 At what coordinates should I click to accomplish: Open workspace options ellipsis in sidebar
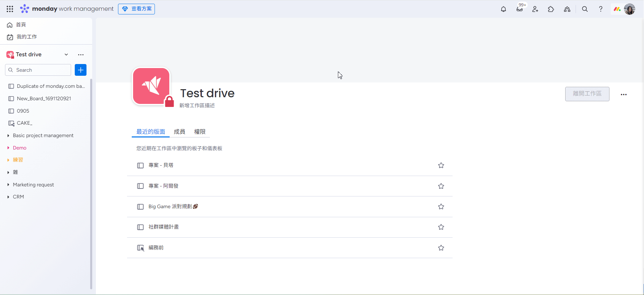(x=81, y=54)
